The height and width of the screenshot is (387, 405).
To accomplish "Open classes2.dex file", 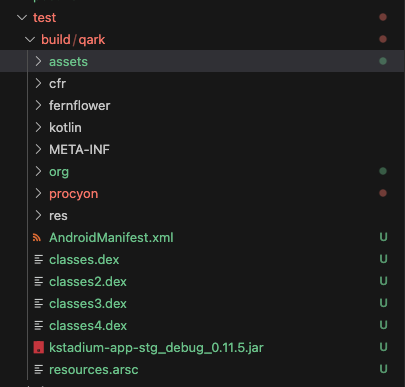I will [x=88, y=282].
